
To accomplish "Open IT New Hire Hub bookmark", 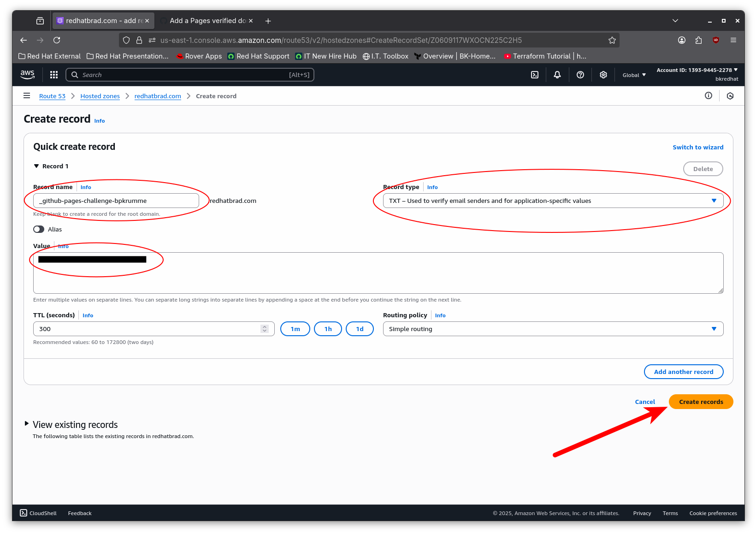I will click(x=326, y=56).
